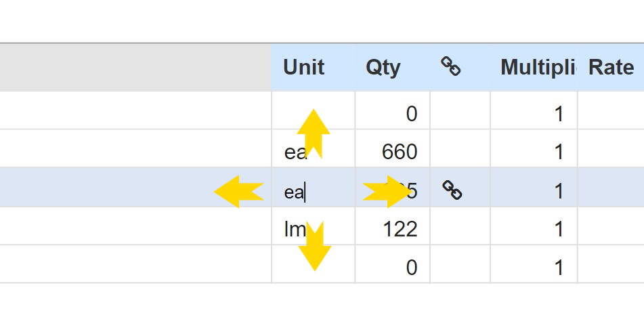The width and height of the screenshot is (644, 336).
Task: Click the chain link icon in the highlighted row
Action: click(x=452, y=190)
